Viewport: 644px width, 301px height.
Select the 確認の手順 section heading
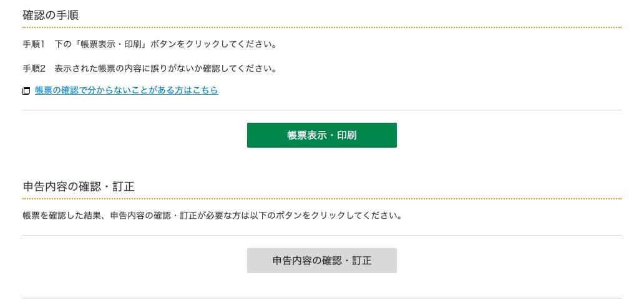coord(51,16)
